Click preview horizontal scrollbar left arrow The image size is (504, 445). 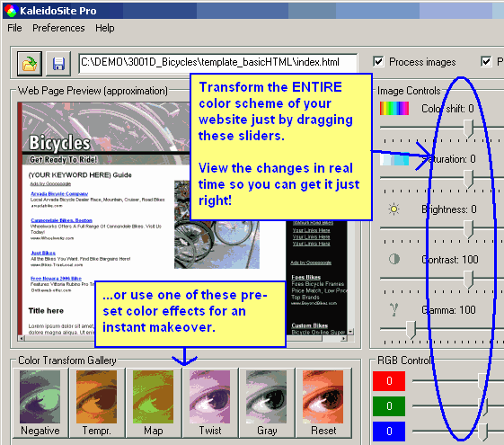[22, 338]
